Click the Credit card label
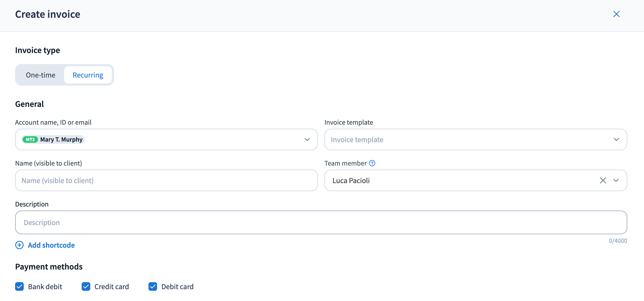This screenshot has height=301, width=644. coord(112,287)
